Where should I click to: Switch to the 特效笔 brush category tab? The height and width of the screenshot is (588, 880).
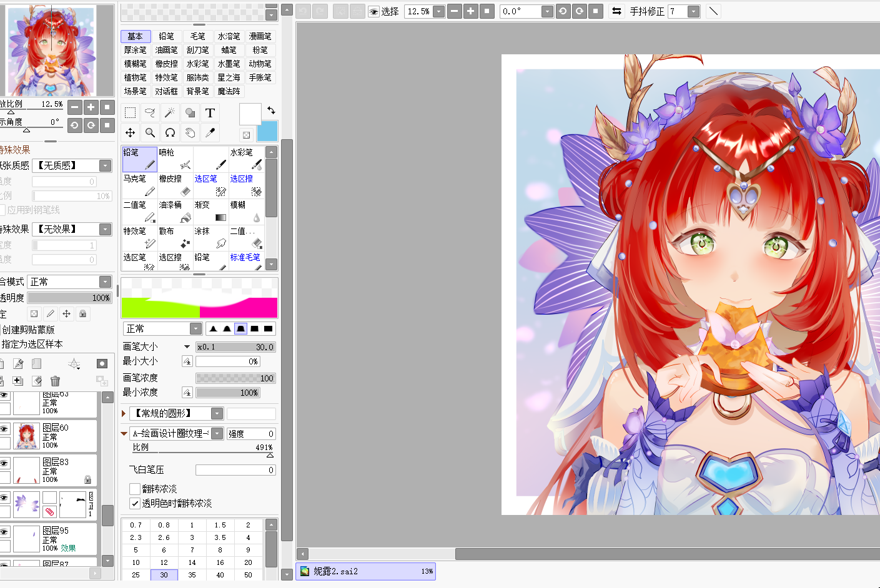pyautogui.click(x=167, y=77)
